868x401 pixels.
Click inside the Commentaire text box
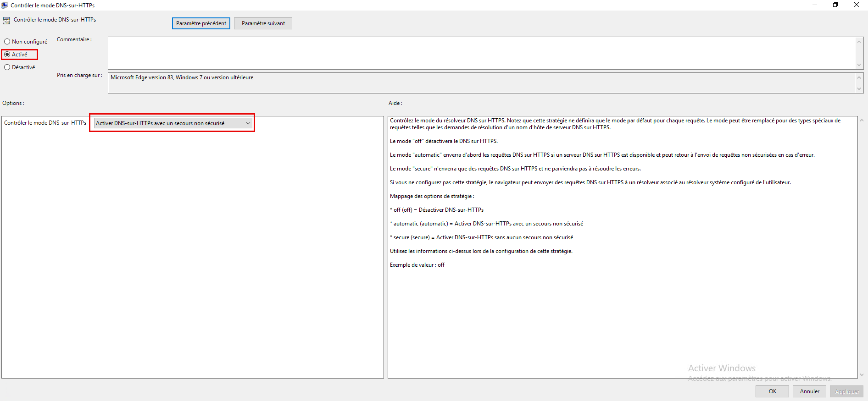pos(482,53)
